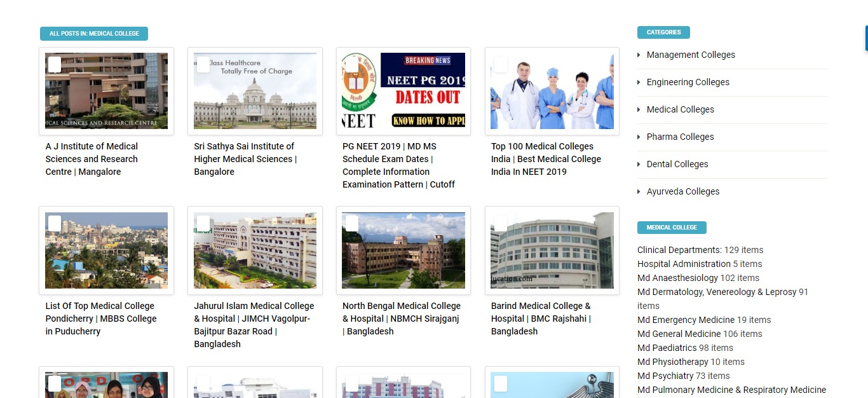Open the Medical Colleges category

(x=681, y=109)
